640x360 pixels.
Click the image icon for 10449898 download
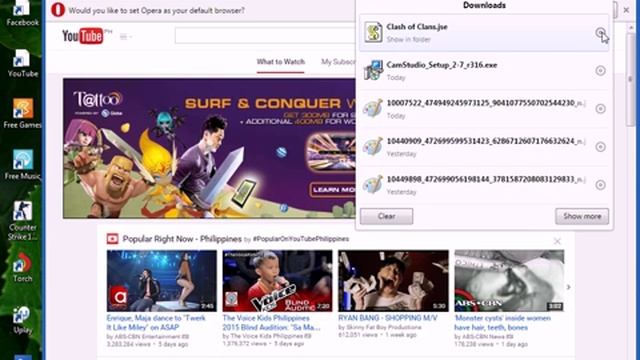coord(373,184)
